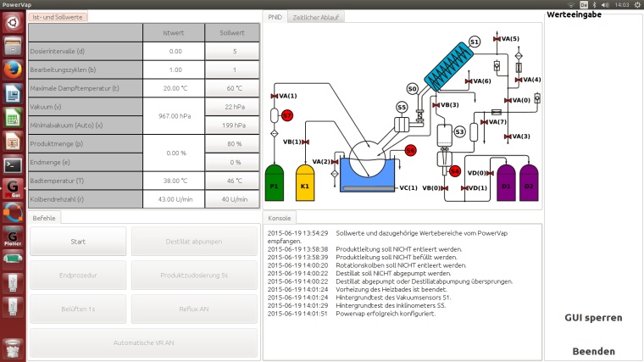Open the Terminal from the dock
The image size is (644, 362).
[x=13, y=165]
